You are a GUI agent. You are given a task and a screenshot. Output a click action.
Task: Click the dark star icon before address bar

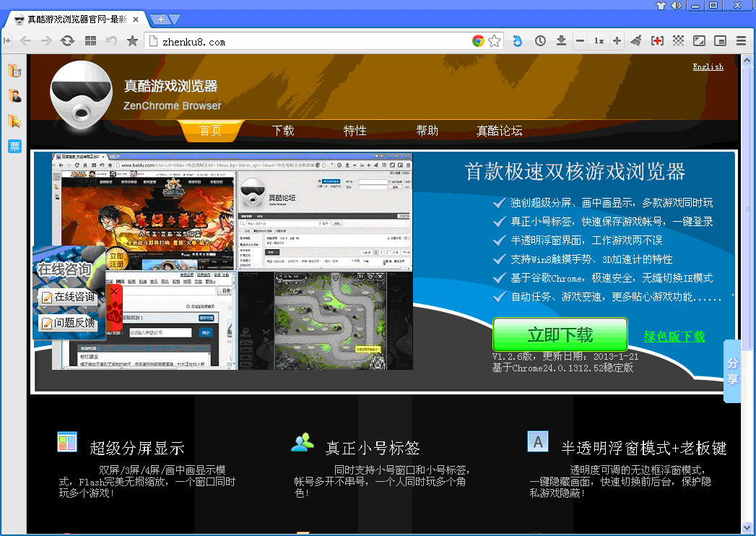(x=132, y=41)
